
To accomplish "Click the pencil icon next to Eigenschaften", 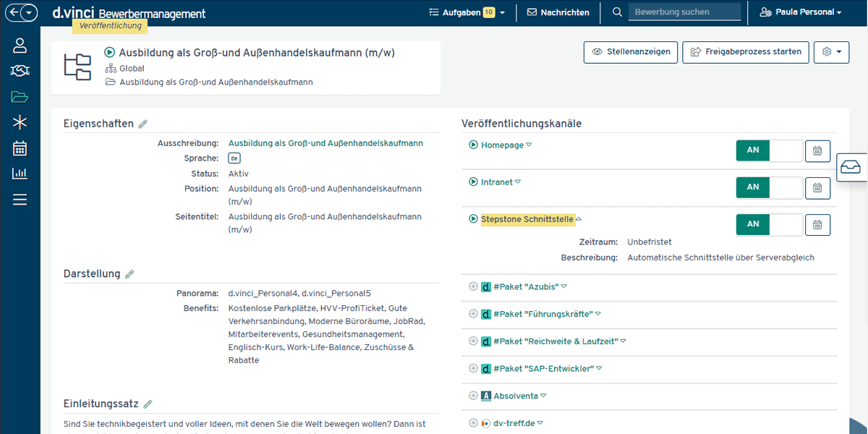I will click(x=143, y=124).
